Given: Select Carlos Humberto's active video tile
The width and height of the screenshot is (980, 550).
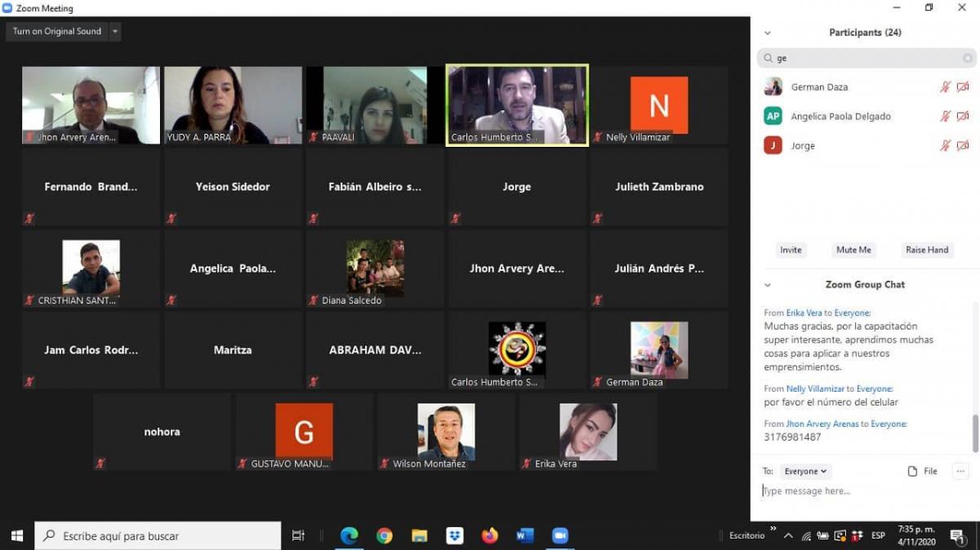Looking at the screenshot, I should pos(516,104).
